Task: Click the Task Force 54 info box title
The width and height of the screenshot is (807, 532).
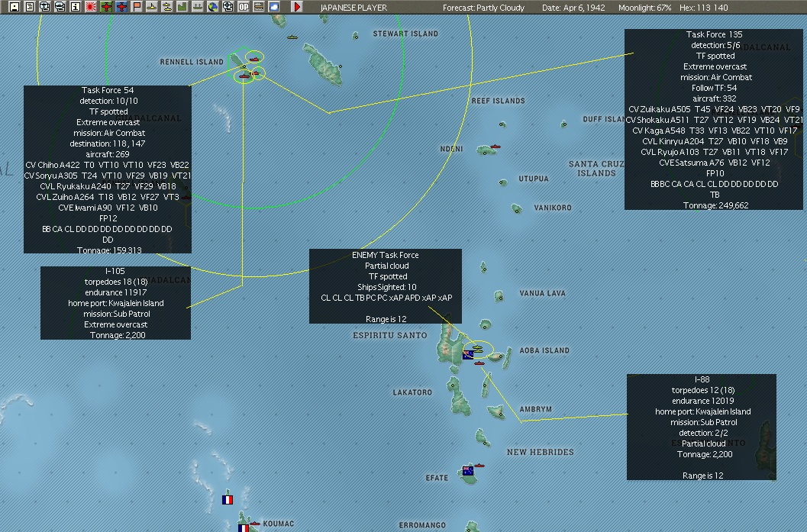Action: (x=108, y=90)
